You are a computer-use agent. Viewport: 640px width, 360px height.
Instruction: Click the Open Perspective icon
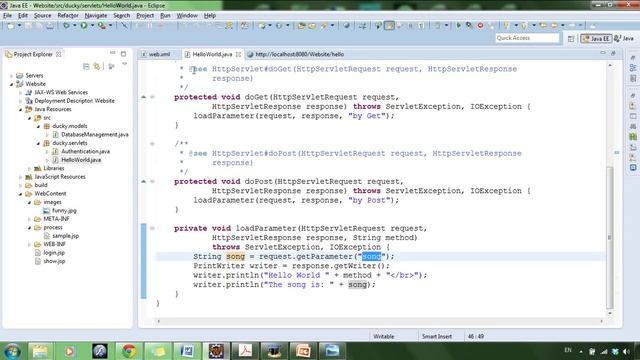click(571, 38)
